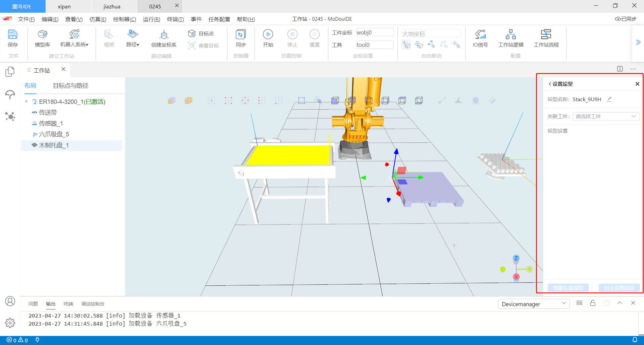Click the pencil icon to rename Stack_9U9H
The image size is (644, 345).
609,99
